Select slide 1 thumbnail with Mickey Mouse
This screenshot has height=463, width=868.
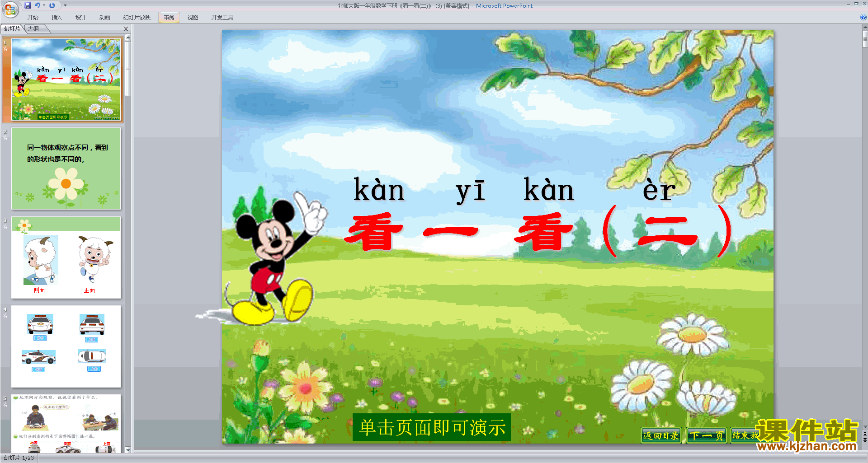[x=66, y=80]
